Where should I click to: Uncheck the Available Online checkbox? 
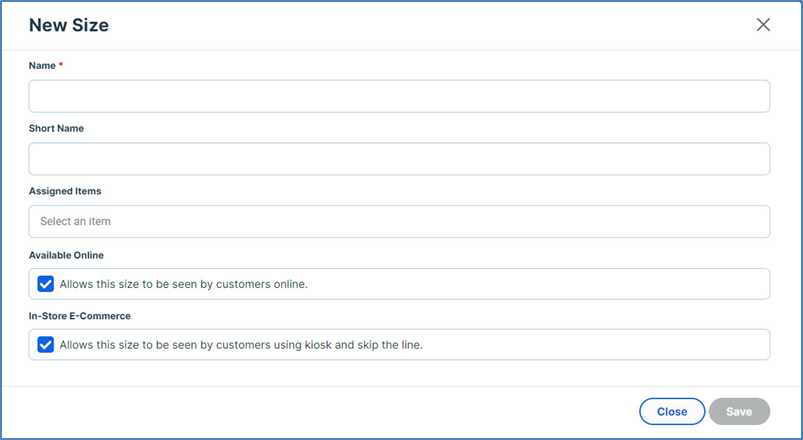pyautogui.click(x=46, y=284)
